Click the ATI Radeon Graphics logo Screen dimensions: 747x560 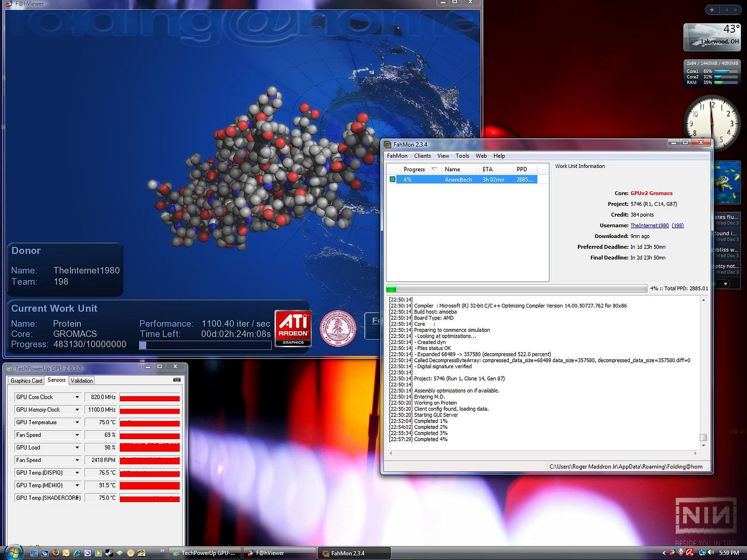(x=293, y=328)
